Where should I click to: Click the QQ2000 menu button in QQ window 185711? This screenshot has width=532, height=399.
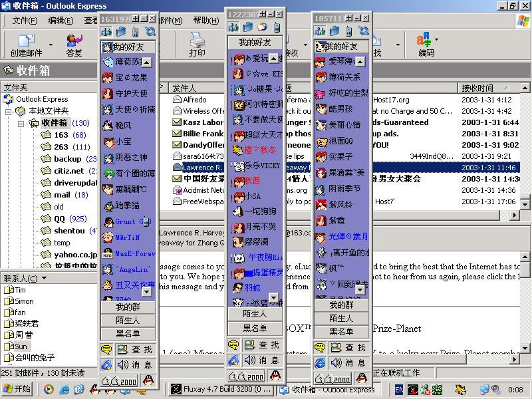tap(333, 378)
